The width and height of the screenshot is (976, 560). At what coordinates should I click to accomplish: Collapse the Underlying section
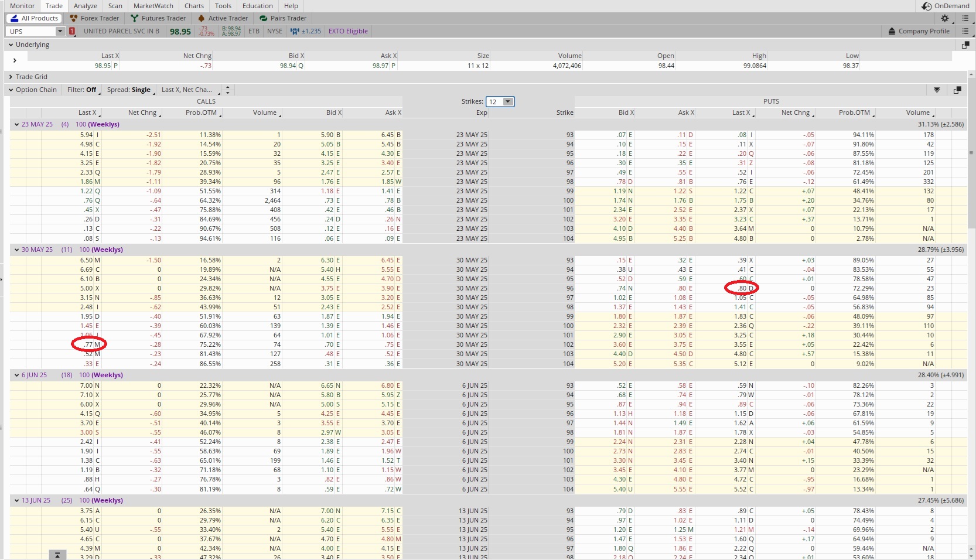(11, 45)
